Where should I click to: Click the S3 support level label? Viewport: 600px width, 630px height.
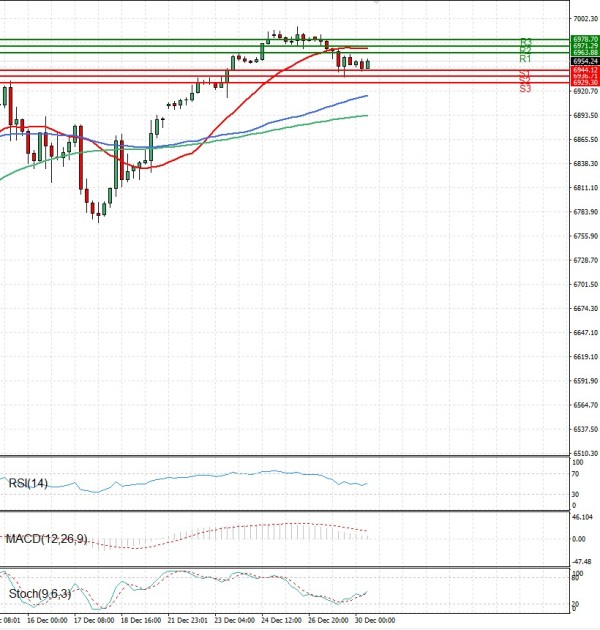[x=525, y=89]
